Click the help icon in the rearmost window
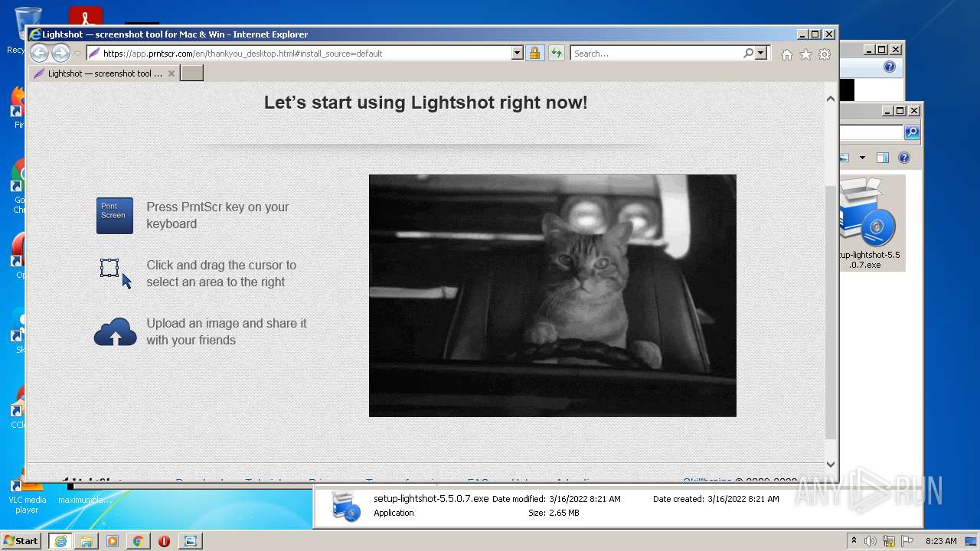Image resolution: width=980 pixels, height=551 pixels. coord(889,67)
